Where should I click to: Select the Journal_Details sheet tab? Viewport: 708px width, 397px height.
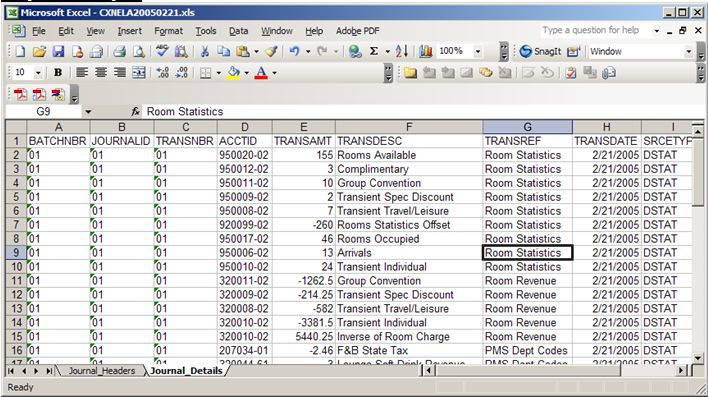point(186,371)
